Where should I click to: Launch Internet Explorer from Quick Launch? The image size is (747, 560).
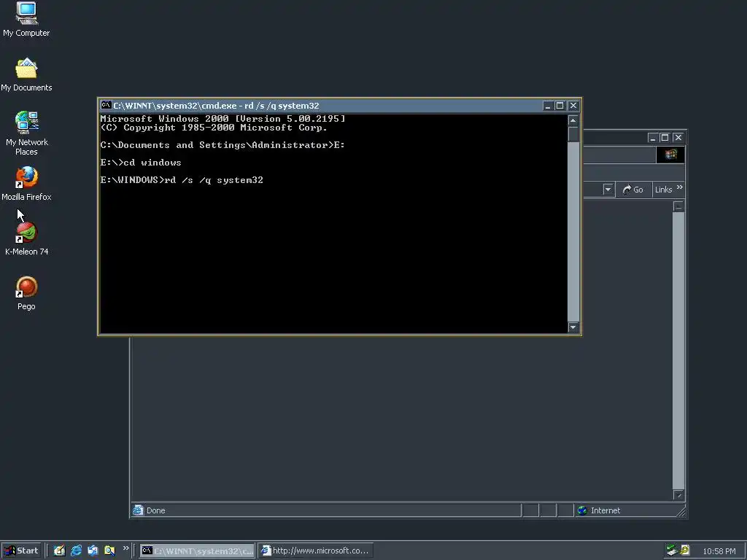click(x=76, y=551)
